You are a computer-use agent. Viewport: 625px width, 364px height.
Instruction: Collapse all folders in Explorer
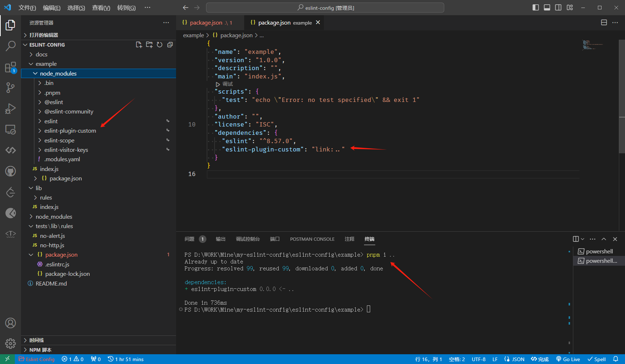(170, 44)
